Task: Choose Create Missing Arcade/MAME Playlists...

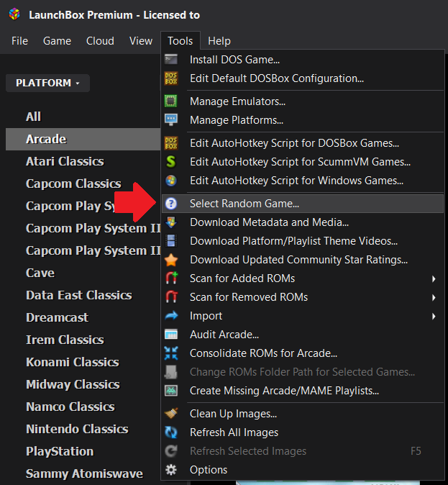Action: (303, 391)
